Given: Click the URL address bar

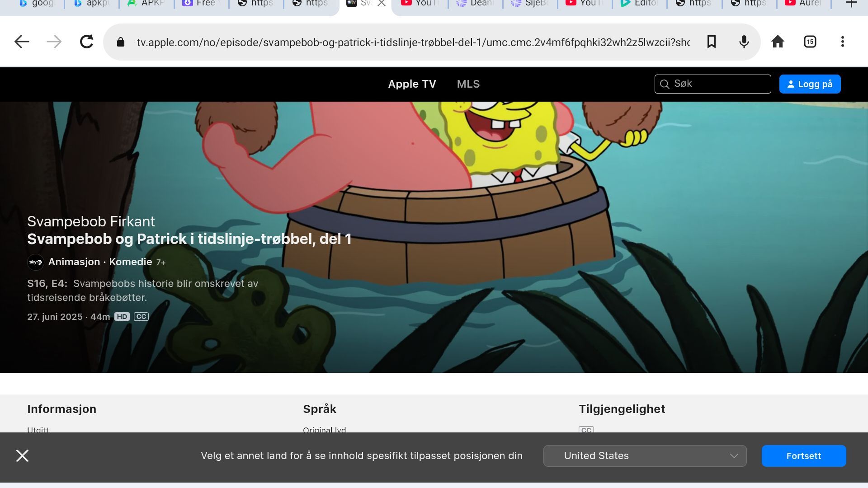Looking at the screenshot, I should tap(413, 42).
